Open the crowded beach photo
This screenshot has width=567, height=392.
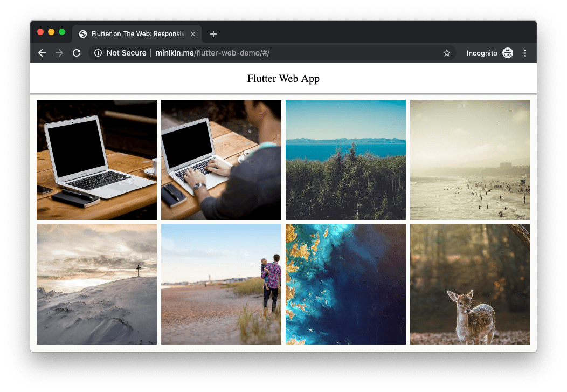470,160
